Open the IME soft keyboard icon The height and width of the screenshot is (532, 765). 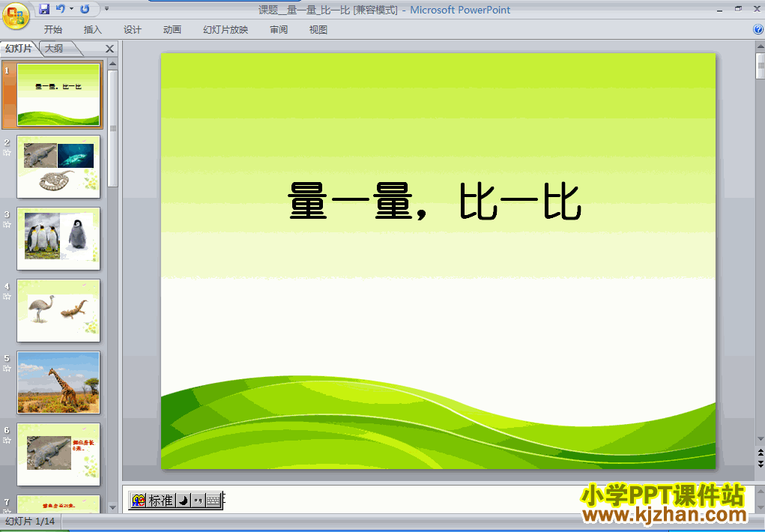[214, 501]
